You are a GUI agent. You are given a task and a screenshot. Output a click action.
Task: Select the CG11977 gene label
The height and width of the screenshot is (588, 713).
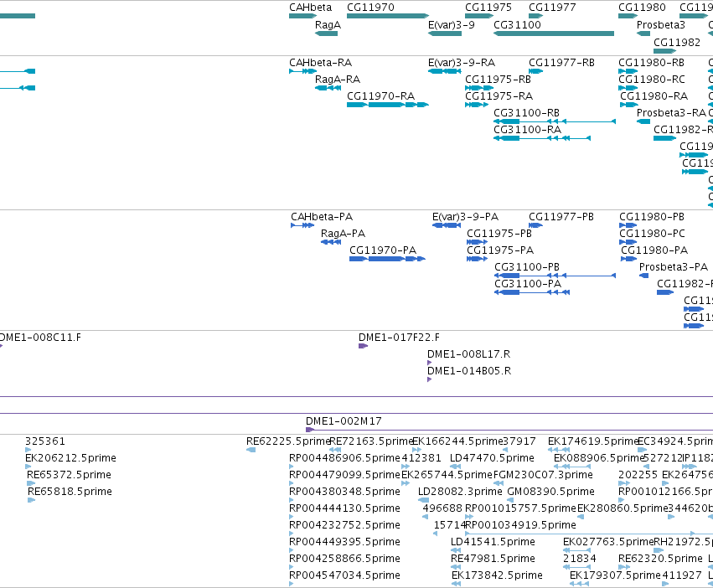(x=552, y=8)
